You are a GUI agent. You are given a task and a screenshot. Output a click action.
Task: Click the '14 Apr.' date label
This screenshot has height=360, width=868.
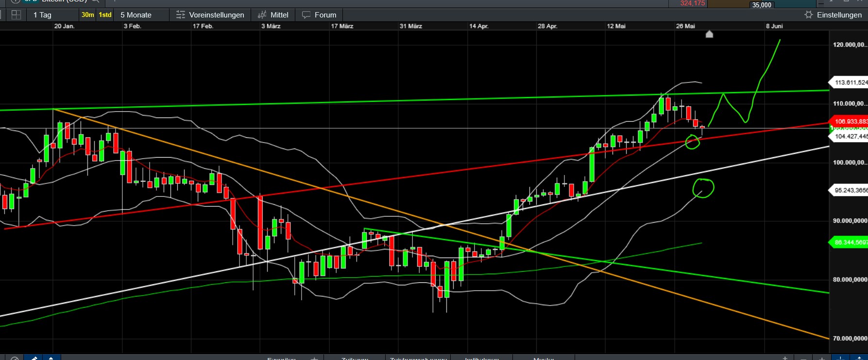[479, 26]
